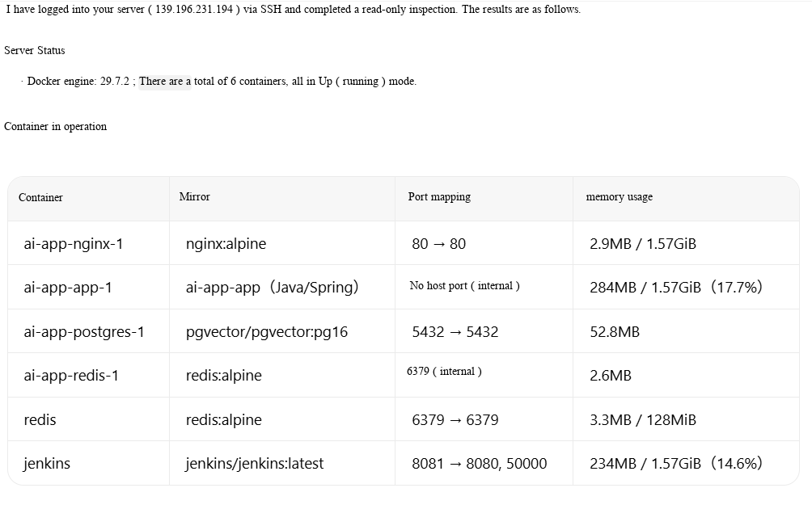The image size is (812, 505).
Task: Click the ai-app-app-1 container name
Action: 68,287
